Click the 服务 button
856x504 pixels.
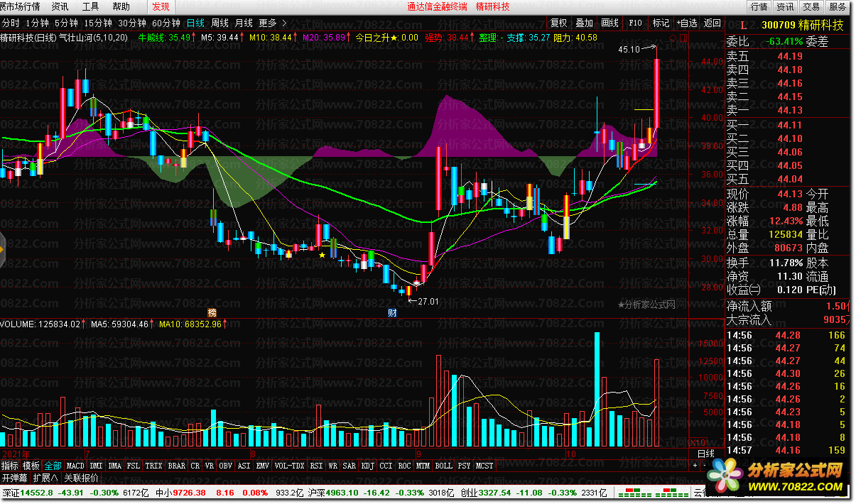click(x=837, y=6)
